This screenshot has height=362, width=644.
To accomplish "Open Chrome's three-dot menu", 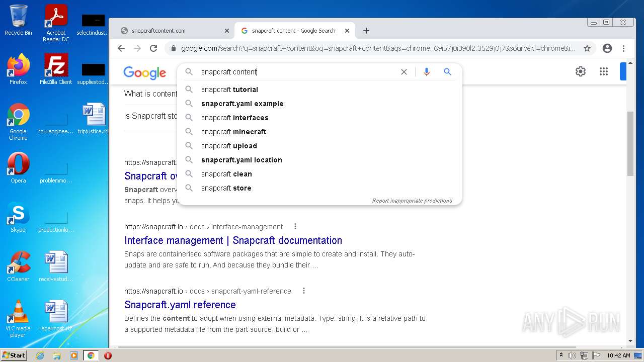I will tap(623, 48).
